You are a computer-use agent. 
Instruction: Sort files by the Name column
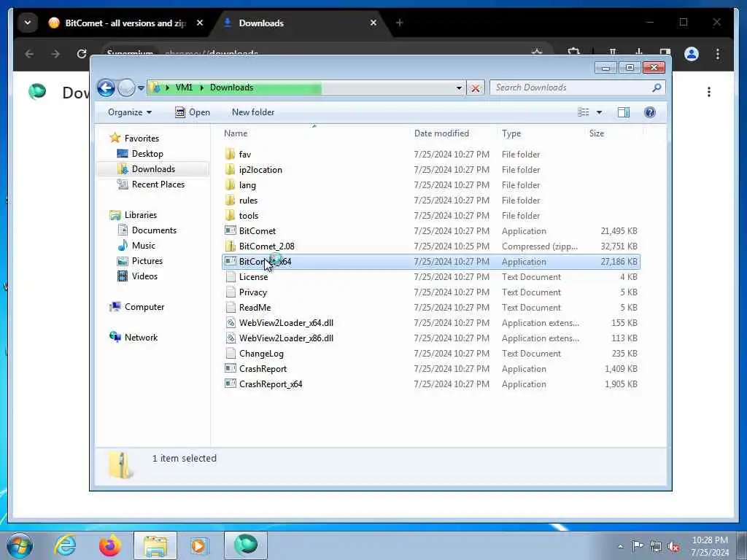[236, 133]
